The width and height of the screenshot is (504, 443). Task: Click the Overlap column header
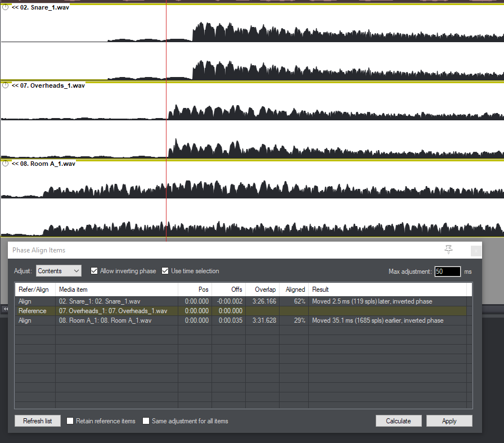[262, 290]
